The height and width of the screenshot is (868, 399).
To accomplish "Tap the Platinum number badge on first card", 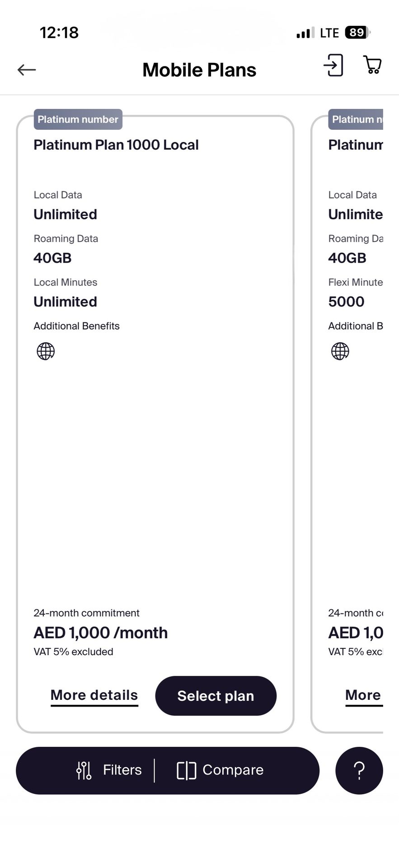I will (x=78, y=119).
